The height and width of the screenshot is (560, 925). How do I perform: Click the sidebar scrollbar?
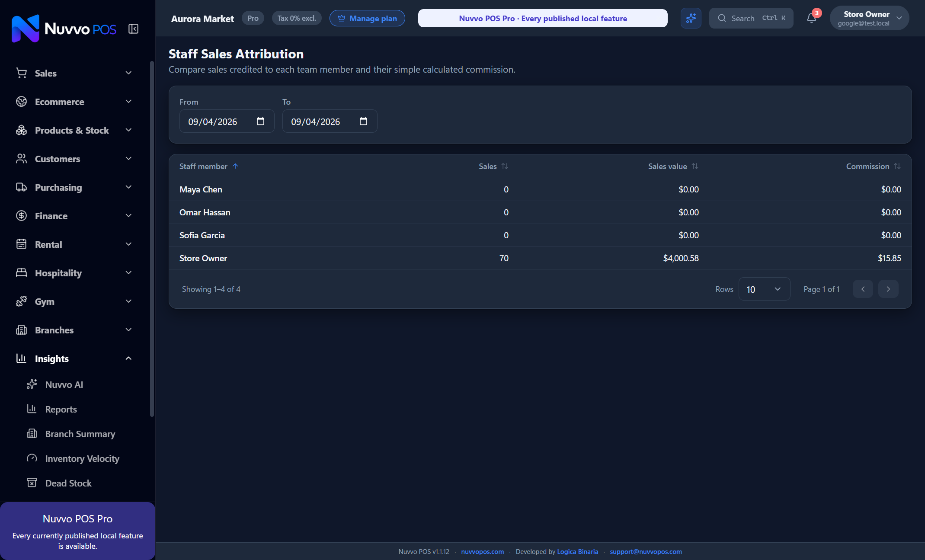click(x=152, y=239)
